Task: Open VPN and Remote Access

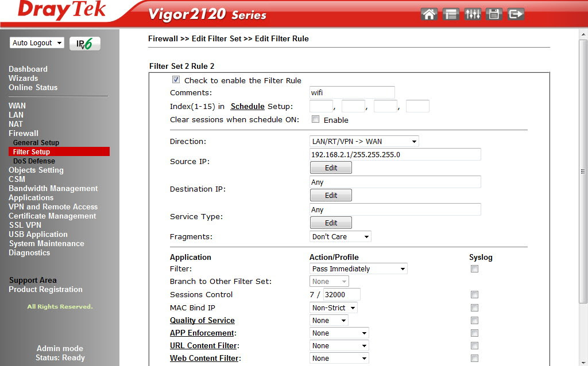Action: click(53, 207)
